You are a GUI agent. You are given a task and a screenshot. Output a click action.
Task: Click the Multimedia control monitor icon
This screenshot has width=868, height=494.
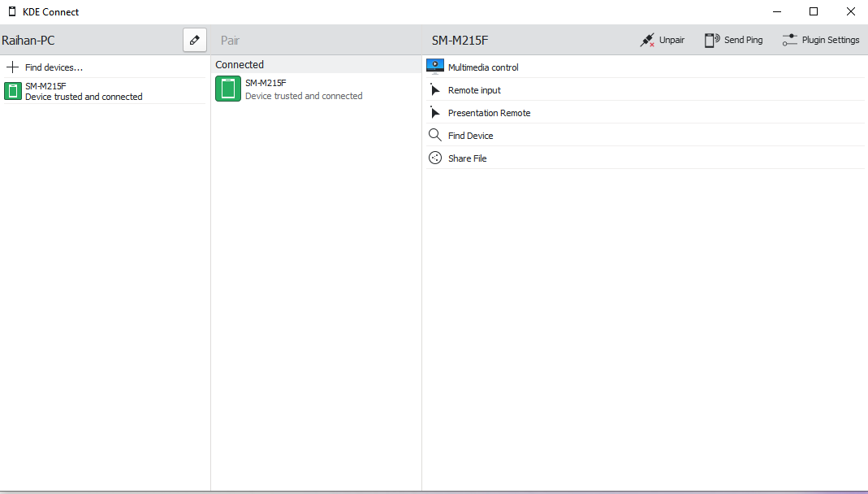click(x=435, y=67)
